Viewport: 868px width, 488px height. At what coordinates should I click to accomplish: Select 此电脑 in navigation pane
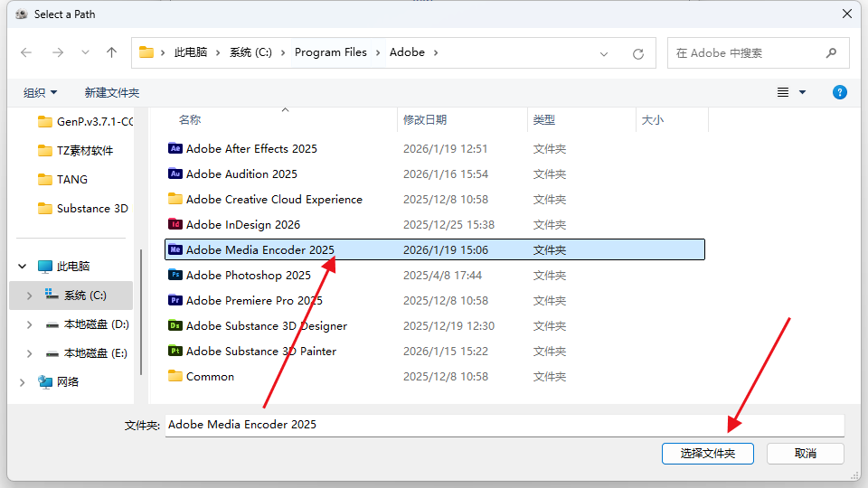(64, 266)
